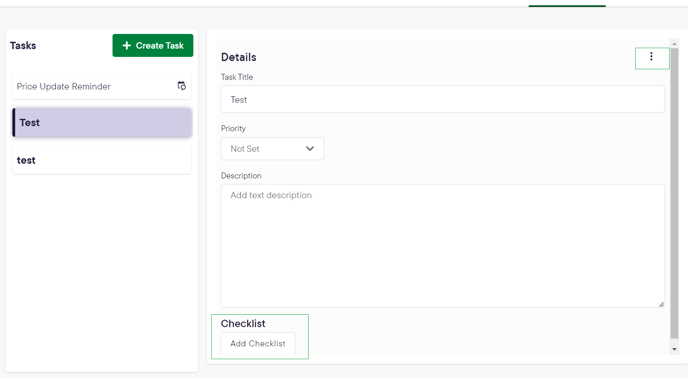The width and height of the screenshot is (688, 378).
Task: Click the vertical scrollbar thumb in Details
Action: click(674, 193)
